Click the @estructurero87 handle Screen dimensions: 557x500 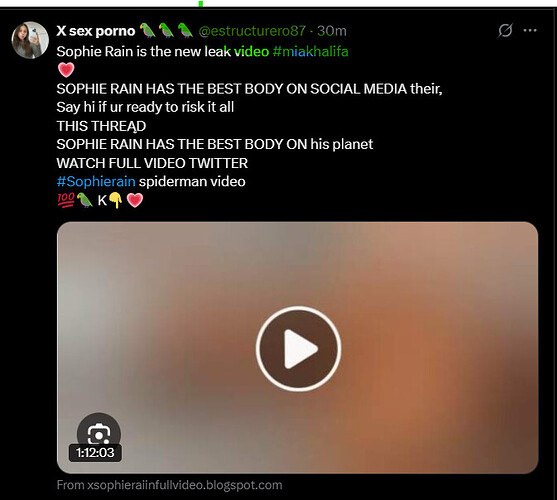coord(252,31)
